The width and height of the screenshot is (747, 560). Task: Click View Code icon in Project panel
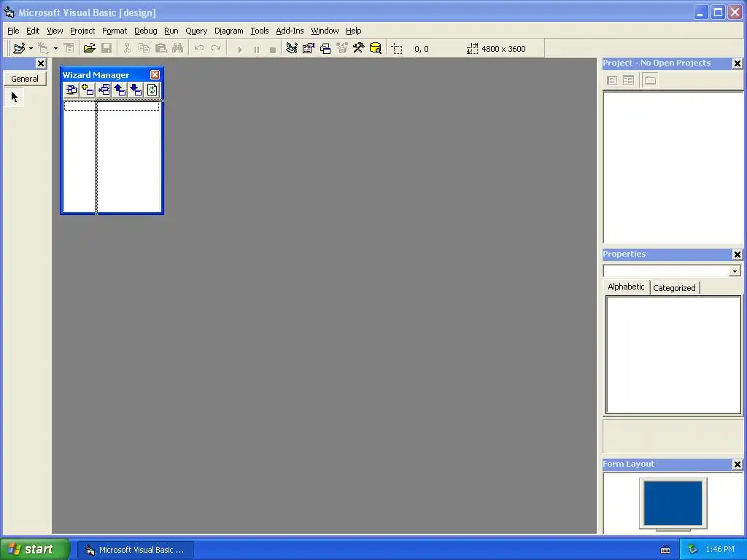coord(612,80)
